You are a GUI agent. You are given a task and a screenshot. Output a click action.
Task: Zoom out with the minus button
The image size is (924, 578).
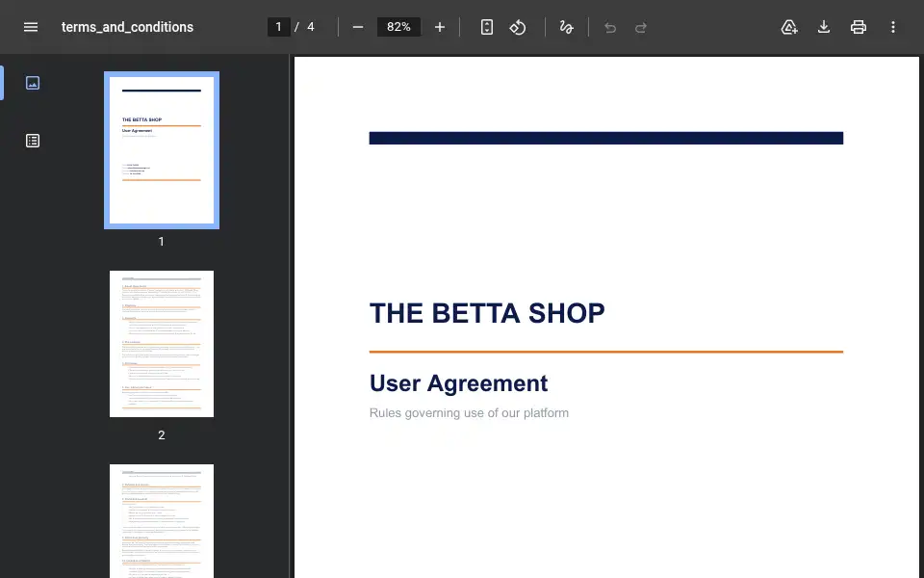point(358,27)
